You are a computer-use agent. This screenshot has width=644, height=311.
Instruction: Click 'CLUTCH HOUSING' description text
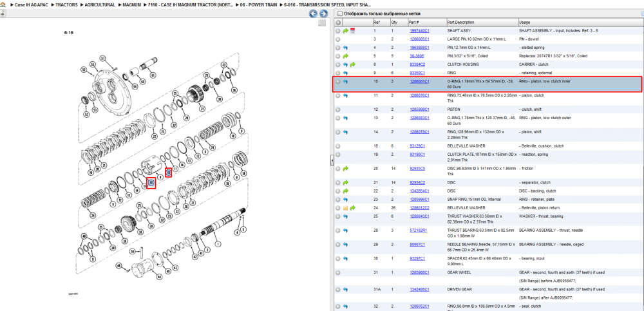pyautogui.click(x=463, y=64)
